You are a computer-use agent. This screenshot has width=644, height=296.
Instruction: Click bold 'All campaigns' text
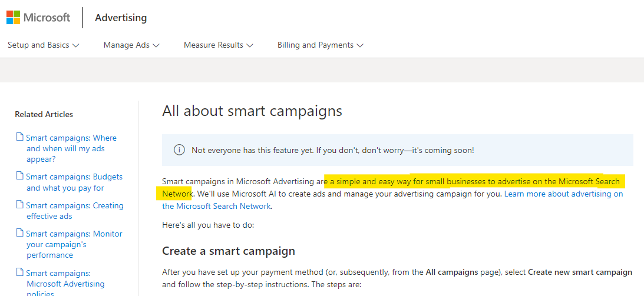tap(452, 272)
